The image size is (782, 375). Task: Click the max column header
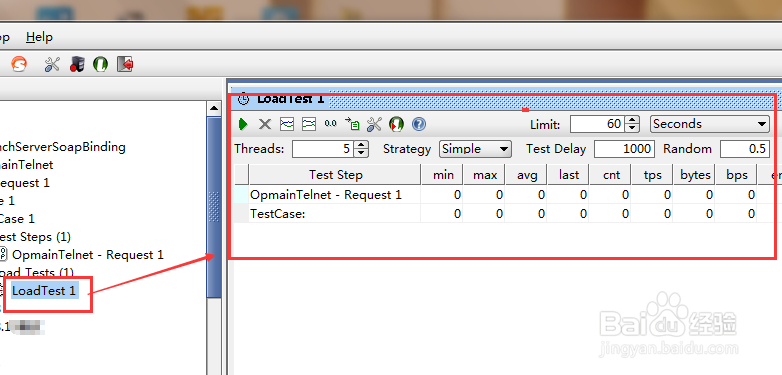pyautogui.click(x=484, y=175)
